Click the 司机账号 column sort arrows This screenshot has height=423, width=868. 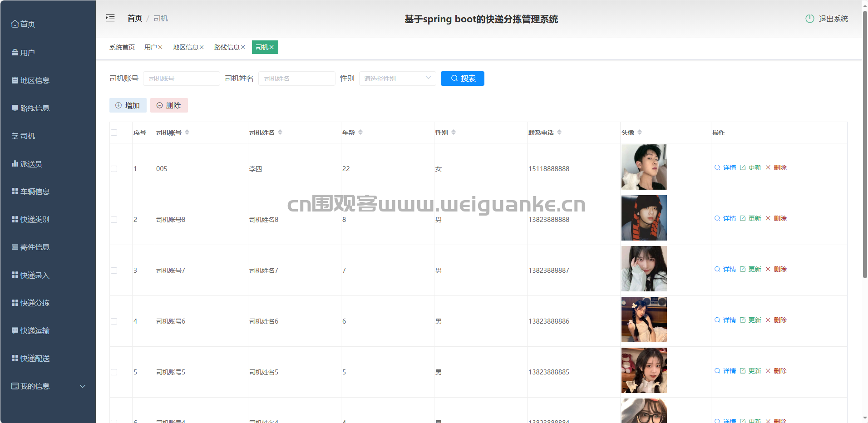coord(187,133)
